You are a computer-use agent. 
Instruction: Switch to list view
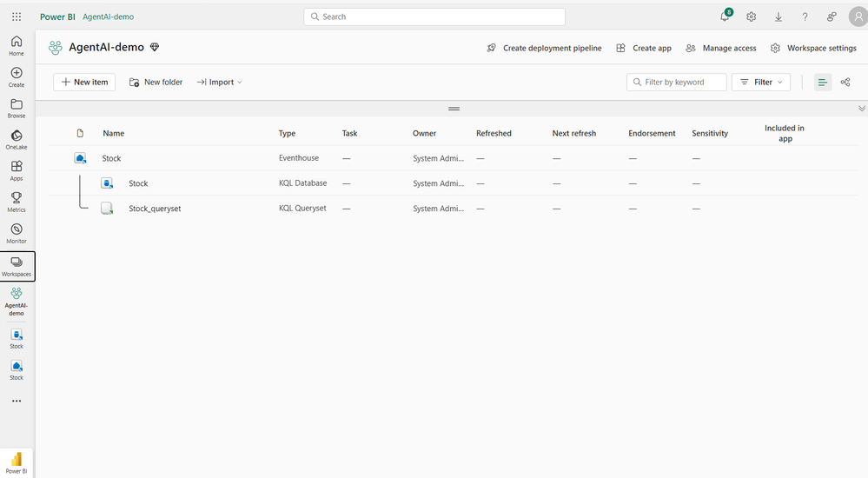coord(823,82)
